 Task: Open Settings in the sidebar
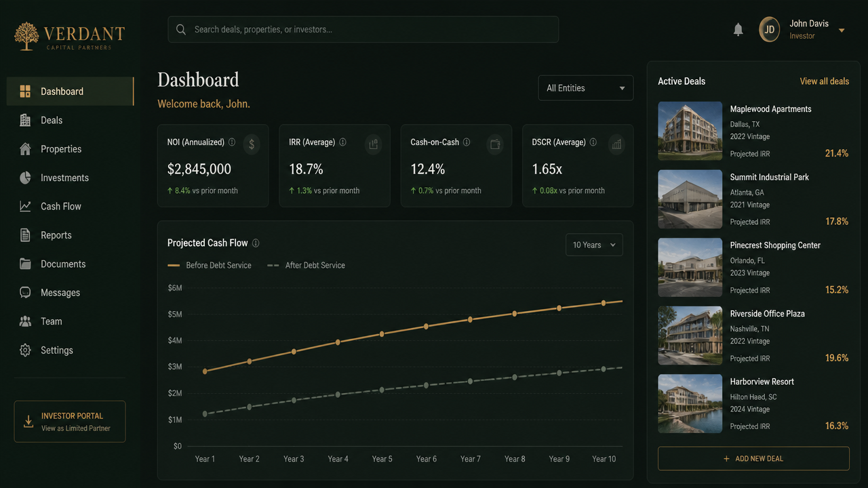pyautogui.click(x=70, y=350)
